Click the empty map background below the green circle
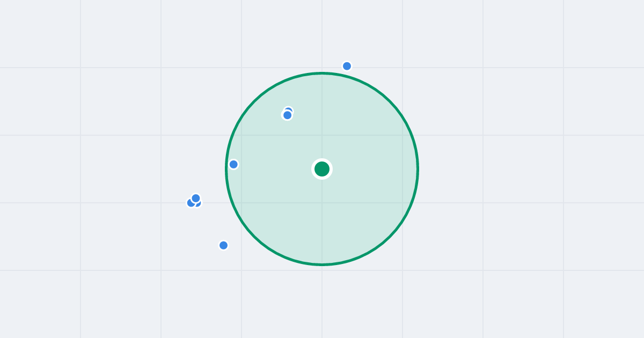 click(x=322, y=303)
